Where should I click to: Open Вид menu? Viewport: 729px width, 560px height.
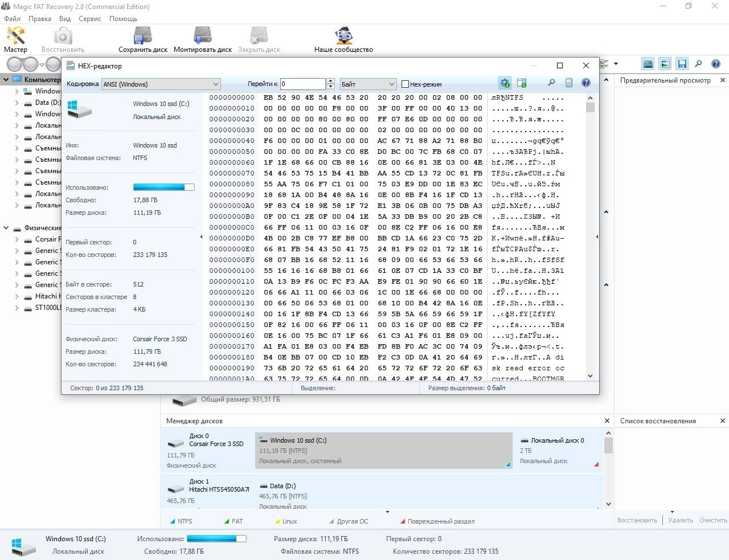pyautogui.click(x=65, y=19)
